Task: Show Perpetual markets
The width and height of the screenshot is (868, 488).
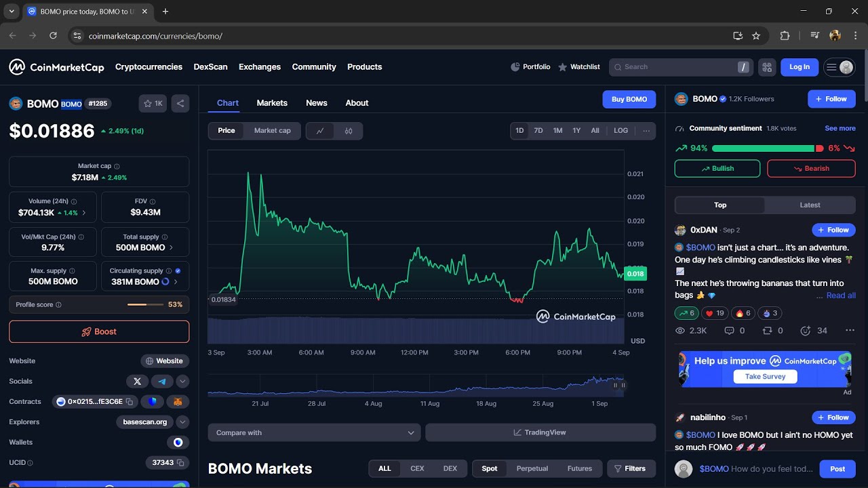Action: [x=532, y=468]
